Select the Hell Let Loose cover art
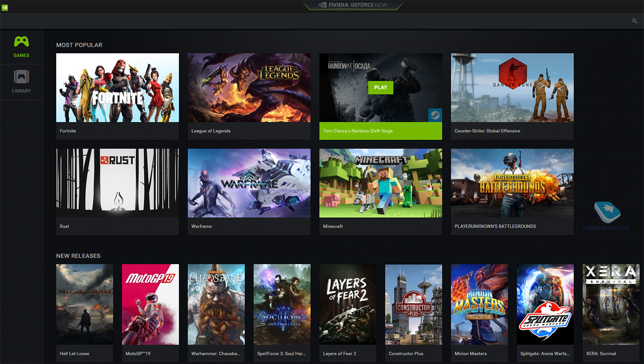The width and height of the screenshot is (644, 364). pos(85,304)
